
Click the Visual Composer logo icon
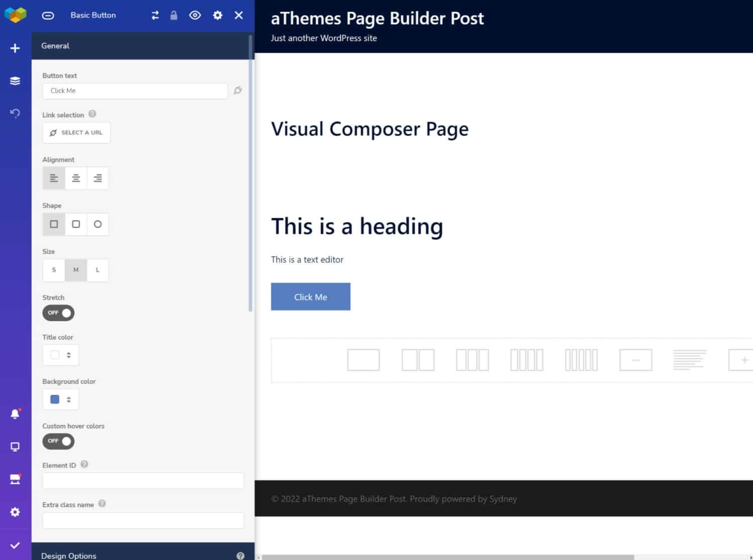(15, 15)
